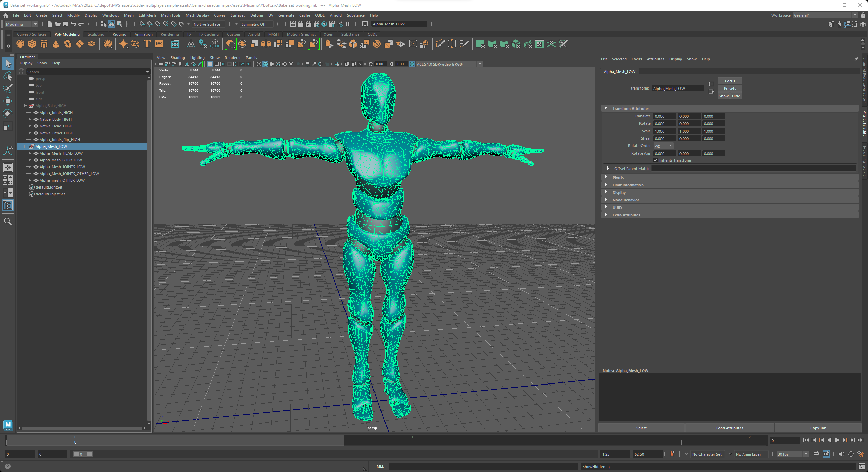The width and height of the screenshot is (868, 472).
Task: Open the Rotate Order xyz dropdown
Action: click(x=663, y=146)
